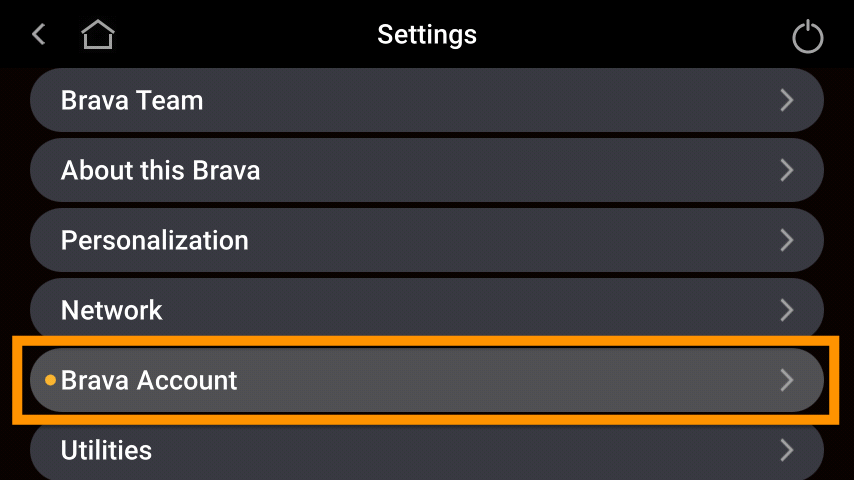Go back using the left arrow icon
Screen dimensions: 854x480
click(38, 34)
